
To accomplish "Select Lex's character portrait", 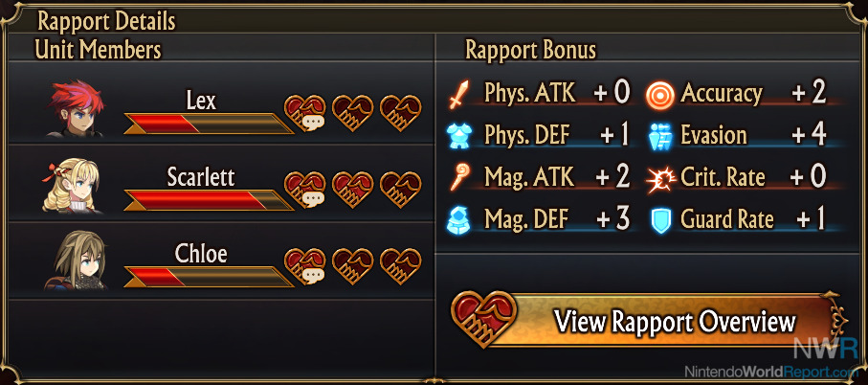I will pyautogui.click(x=75, y=111).
